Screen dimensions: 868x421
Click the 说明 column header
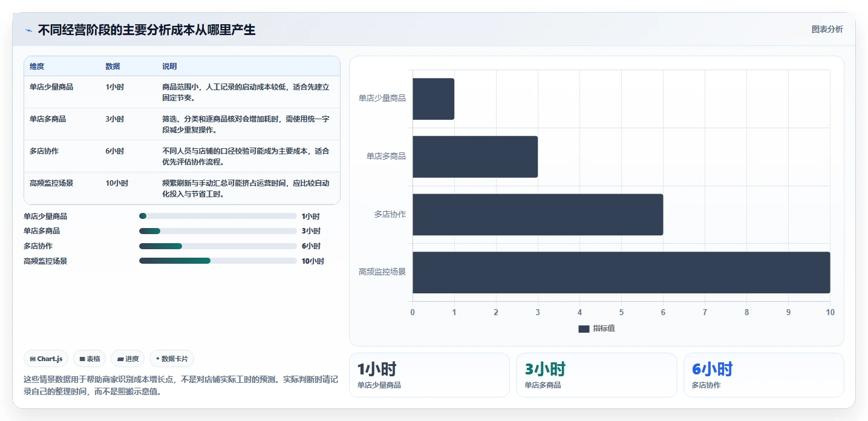click(x=169, y=67)
